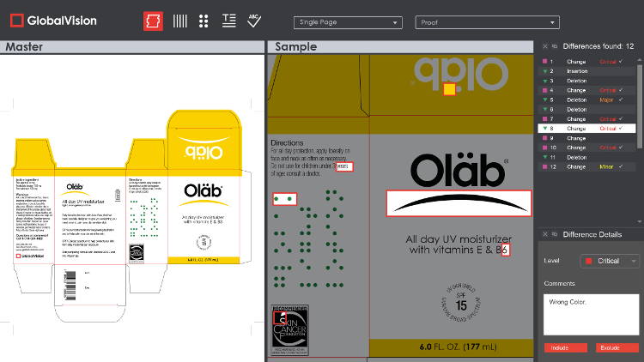644x362 pixels.
Task: Open the Level Critical dropdown
Action: pos(610,261)
